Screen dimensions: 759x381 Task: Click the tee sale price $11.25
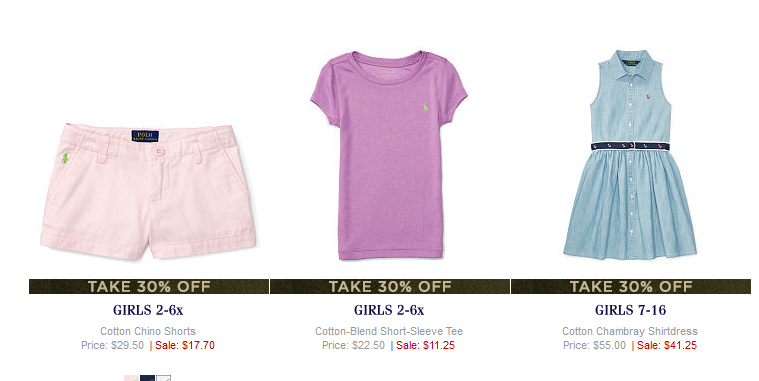coord(425,346)
